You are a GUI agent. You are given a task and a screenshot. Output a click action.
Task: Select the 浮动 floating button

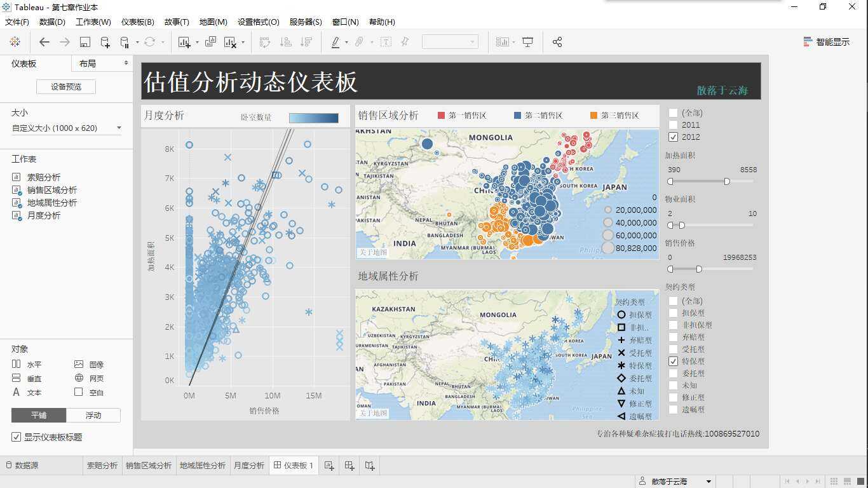(x=93, y=416)
